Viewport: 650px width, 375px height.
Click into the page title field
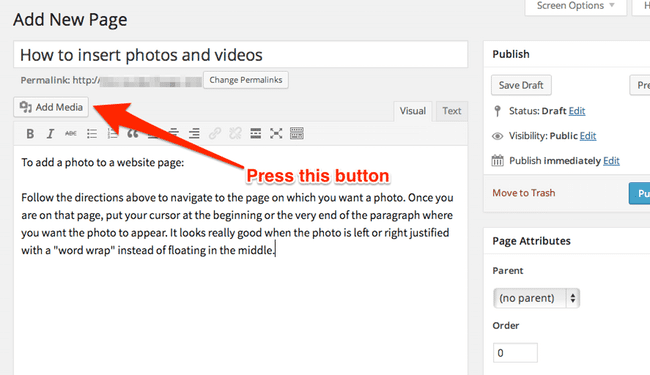pyautogui.click(x=240, y=55)
